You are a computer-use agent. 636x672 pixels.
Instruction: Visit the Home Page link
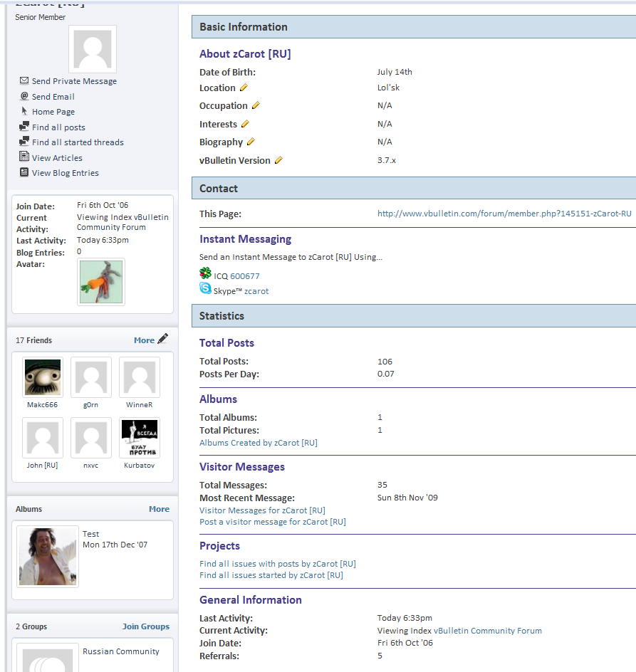[53, 112]
